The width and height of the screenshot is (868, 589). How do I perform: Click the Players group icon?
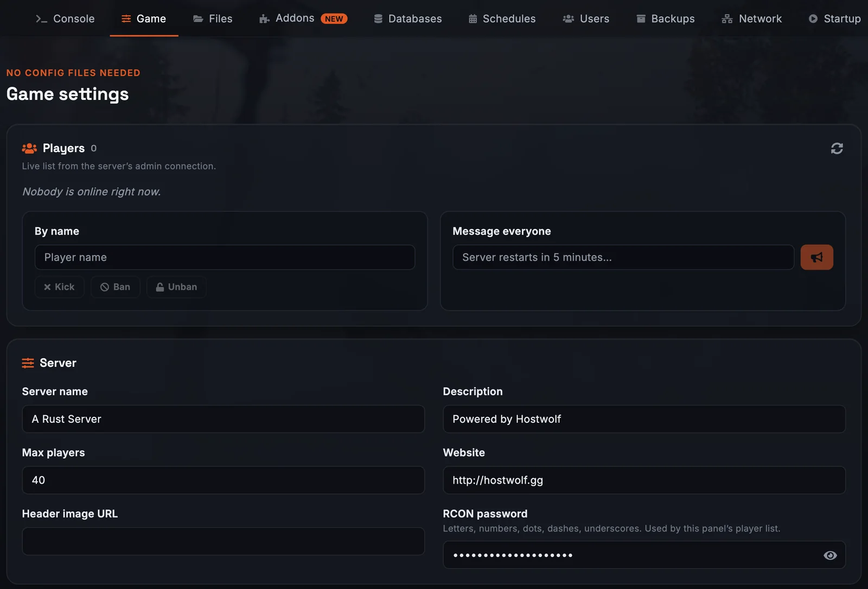pos(29,148)
